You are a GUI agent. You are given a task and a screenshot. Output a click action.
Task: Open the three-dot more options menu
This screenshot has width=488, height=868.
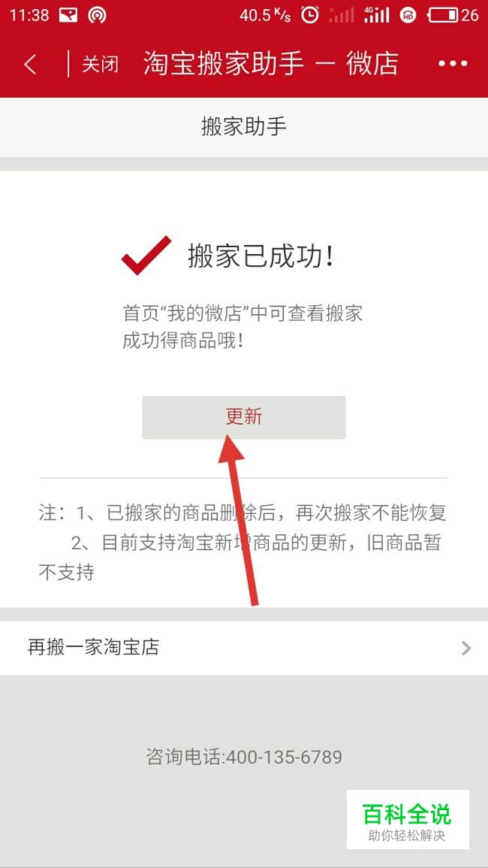click(x=453, y=64)
